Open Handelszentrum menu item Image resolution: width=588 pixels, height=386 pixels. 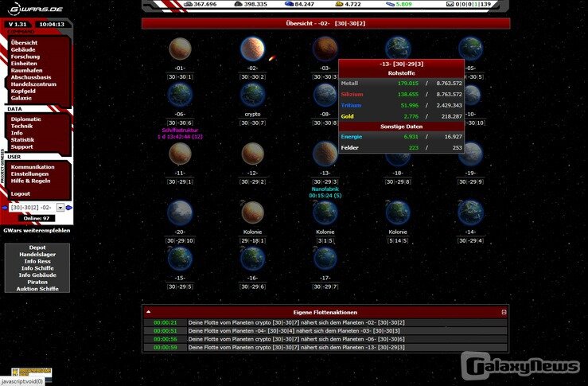click(x=33, y=84)
